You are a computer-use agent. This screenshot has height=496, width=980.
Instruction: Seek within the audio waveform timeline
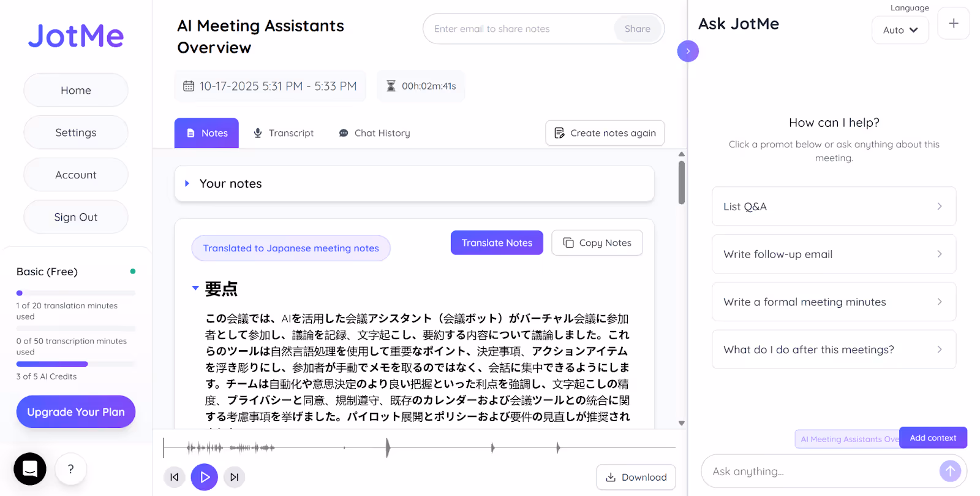(420, 448)
